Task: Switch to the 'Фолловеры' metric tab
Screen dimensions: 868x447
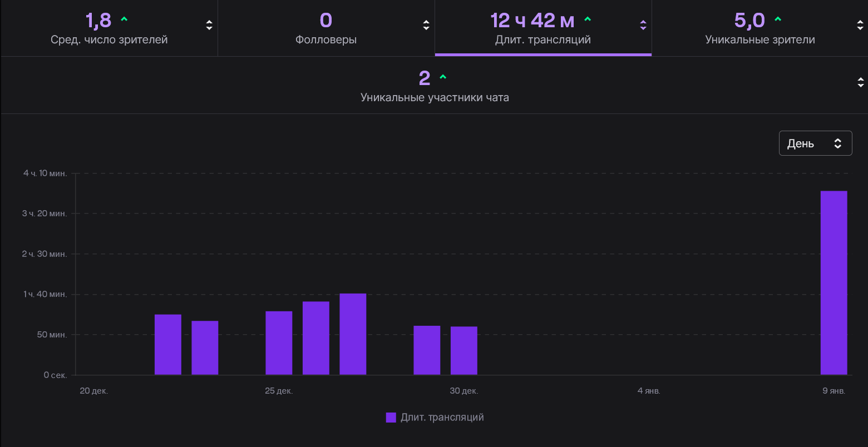Action: point(326,28)
